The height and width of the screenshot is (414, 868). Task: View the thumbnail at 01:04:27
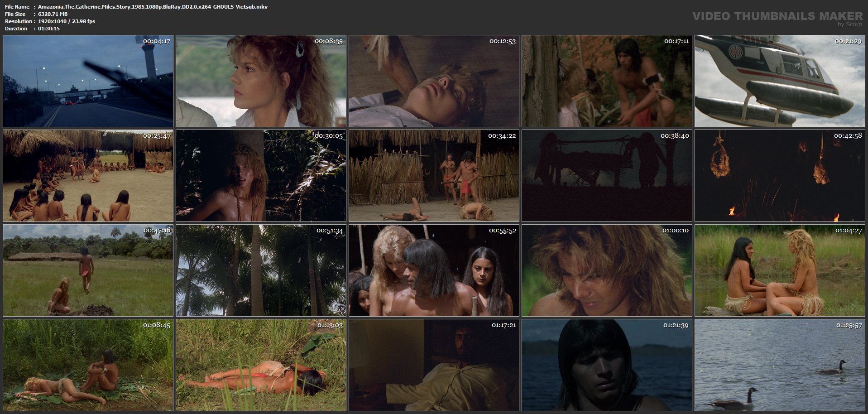(780, 270)
